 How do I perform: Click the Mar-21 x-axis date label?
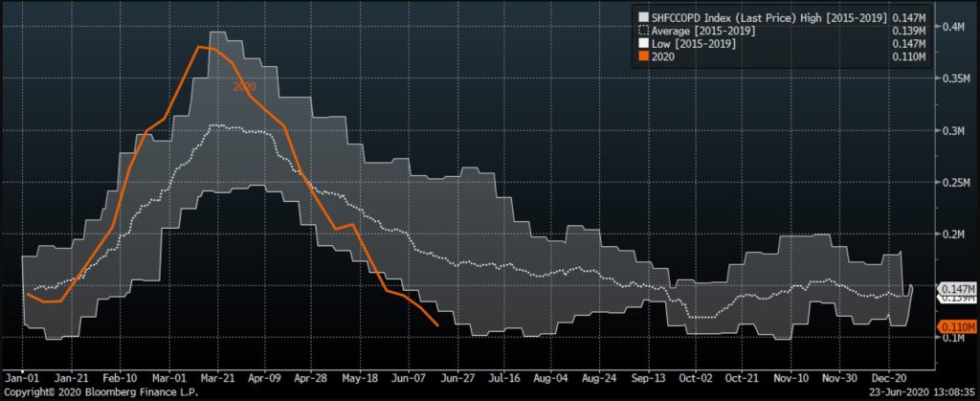coord(217,378)
